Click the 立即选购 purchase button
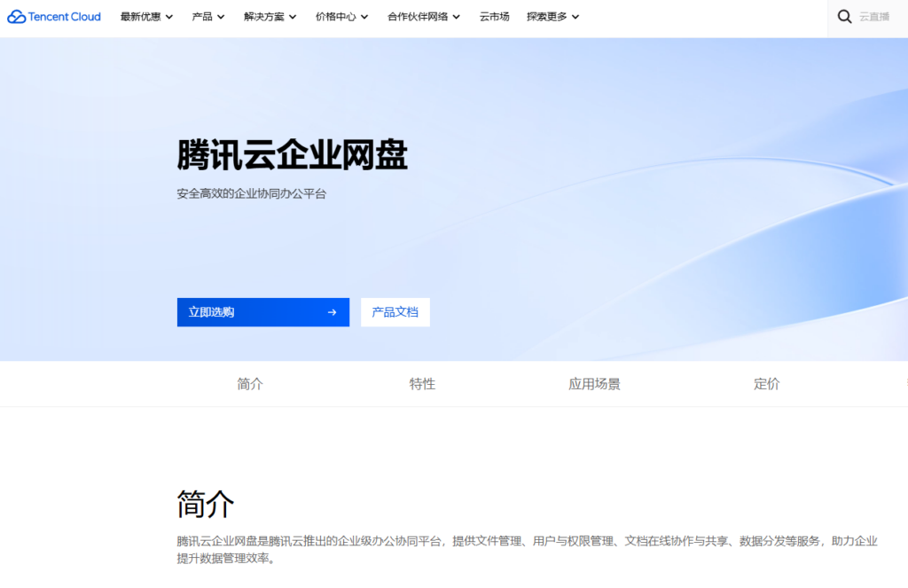 click(248, 312)
